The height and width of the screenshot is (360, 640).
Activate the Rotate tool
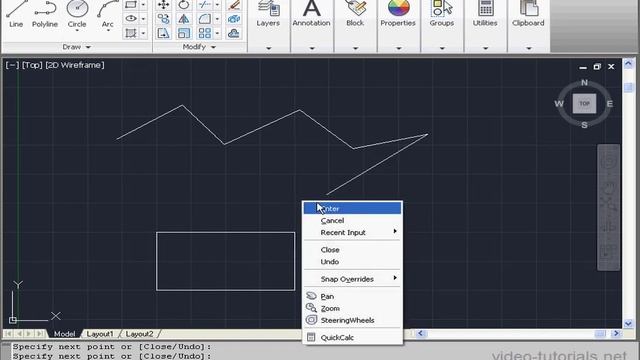(x=184, y=4)
